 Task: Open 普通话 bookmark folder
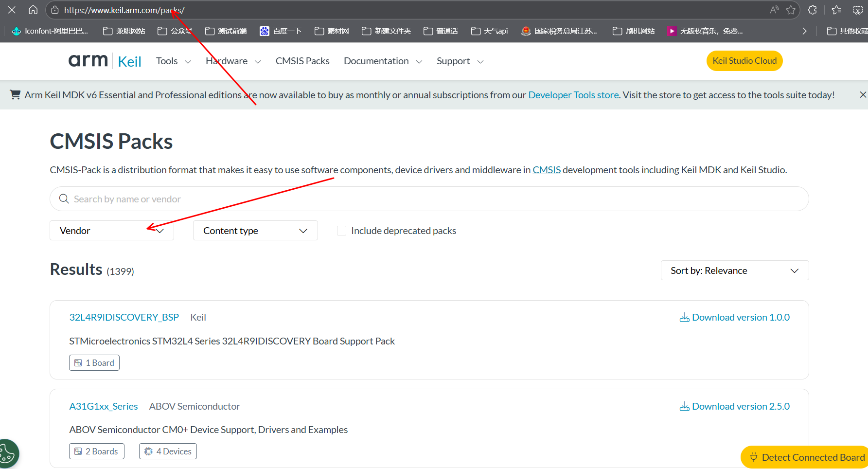point(441,31)
